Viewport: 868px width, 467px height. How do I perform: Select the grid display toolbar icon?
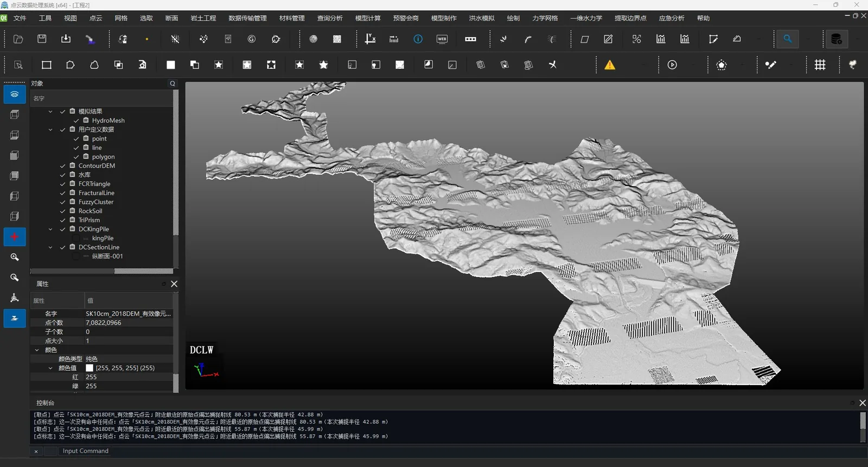[x=820, y=65]
